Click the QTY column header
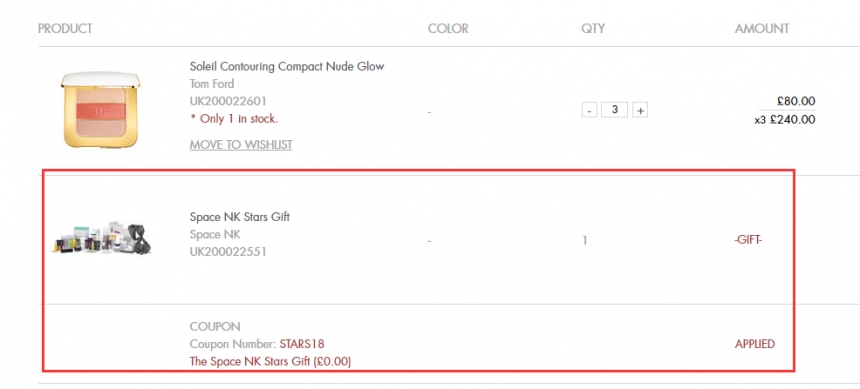The image size is (860, 389). point(593,29)
